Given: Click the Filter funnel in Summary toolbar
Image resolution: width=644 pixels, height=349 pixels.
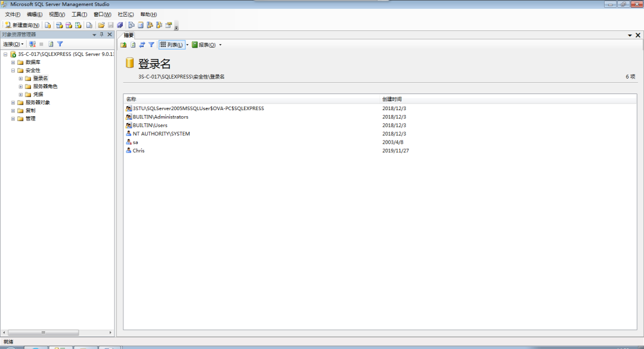Looking at the screenshot, I should point(151,45).
